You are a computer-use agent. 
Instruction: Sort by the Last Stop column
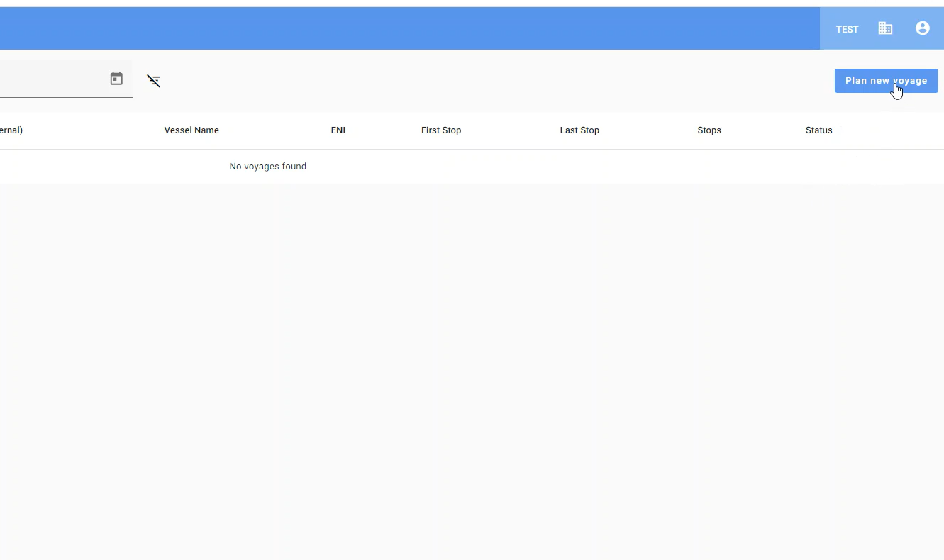(x=579, y=130)
